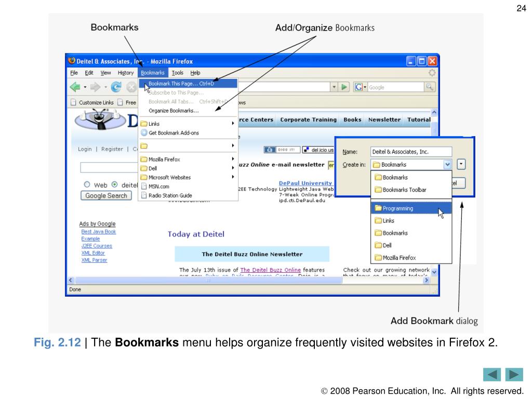Click the Digg It badge
The width and height of the screenshot is (532, 399).
282,150
